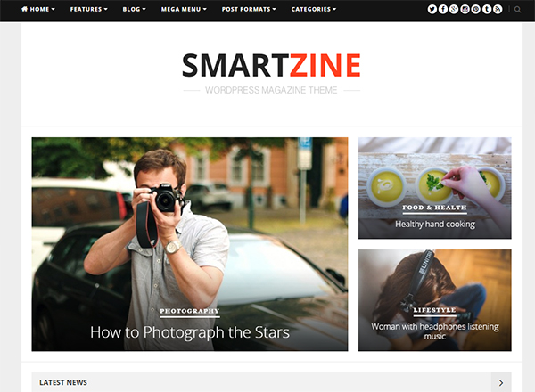535x392 pixels.
Task: Open the Food & Health category label
Action: tap(434, 208)
